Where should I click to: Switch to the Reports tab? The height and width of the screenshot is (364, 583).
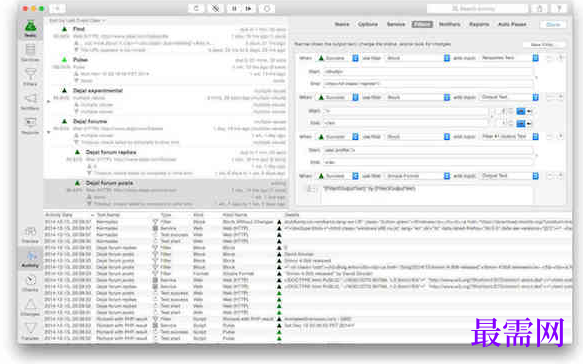pos(479,24)
